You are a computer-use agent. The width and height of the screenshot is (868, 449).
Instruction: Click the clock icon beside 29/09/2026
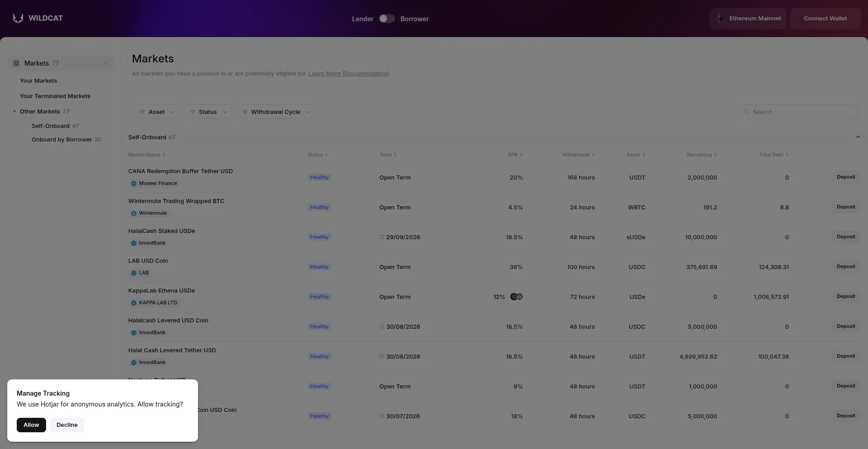(382, 237)
